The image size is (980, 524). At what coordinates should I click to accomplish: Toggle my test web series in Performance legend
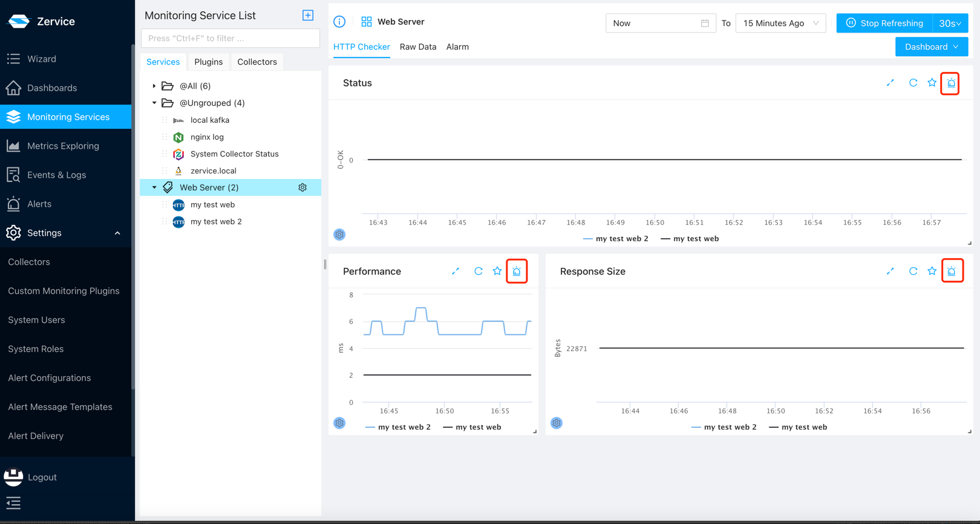point(472,427)
